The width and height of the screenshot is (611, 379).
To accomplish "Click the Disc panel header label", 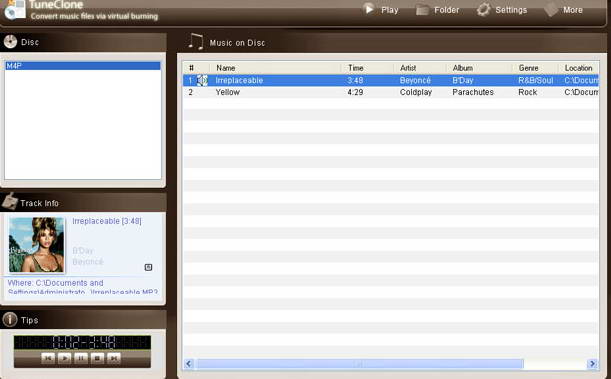I will pyautogui.click(x=30, y=42).
